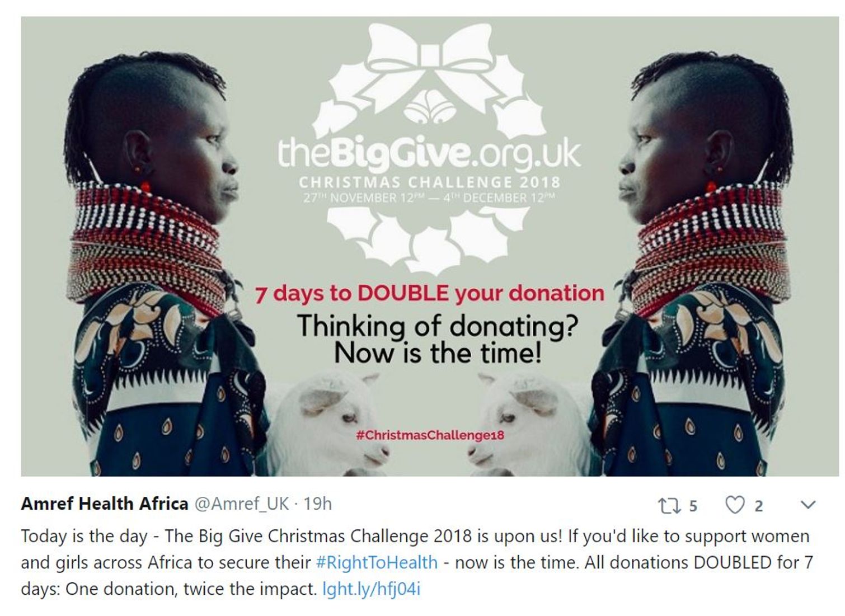Image resolution: width=845 pixels, height=616 pixels.
Task: Open the tweet options chevron menu
Action: click(x=808, y=505)
